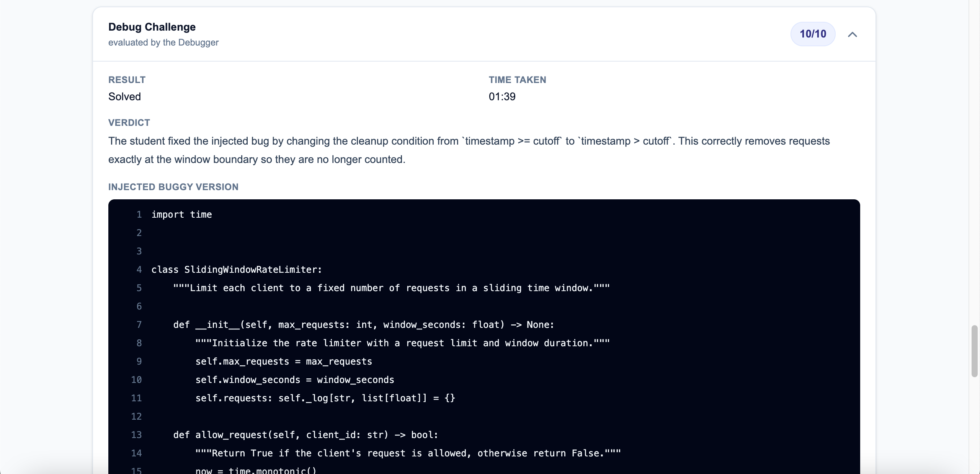Click 'class SlidingWindowRateLimiter:' code line
Screen dimensions: 980x474
(x=237, y=270)
